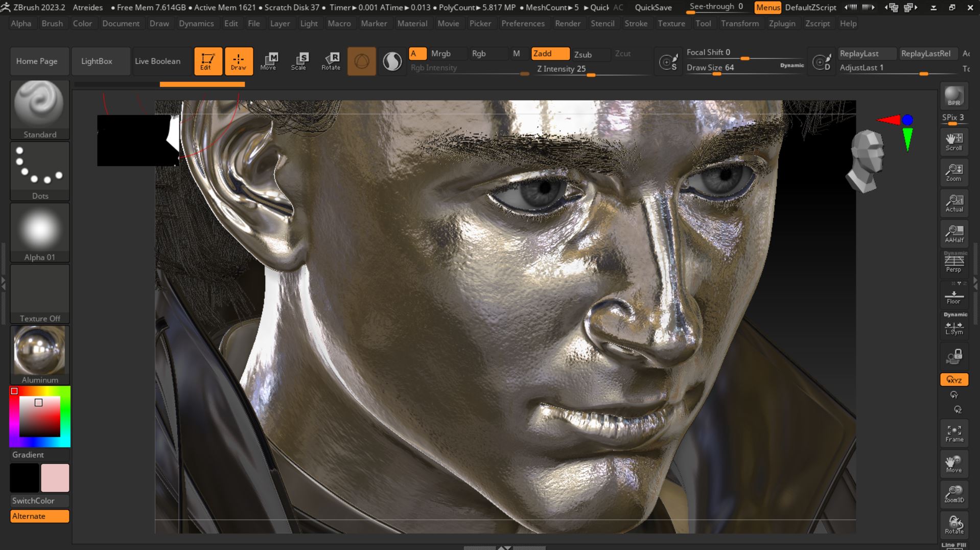Click the head orientation camera widget
This screenshot has height=550, width=980.
[866, 161]
